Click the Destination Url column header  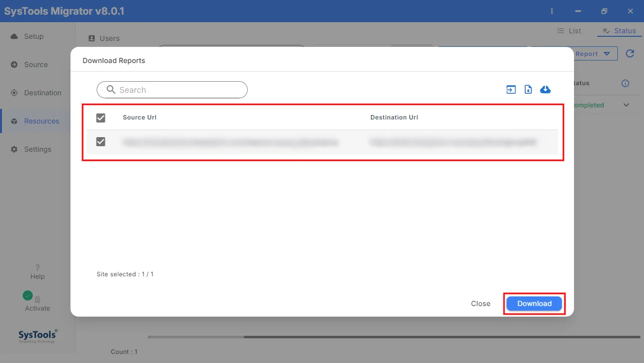click(x=394, y=117)
